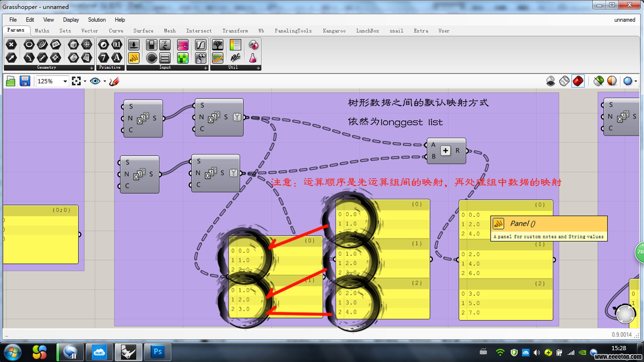The image size is (644, 362).
Task: Open file with green folder icon
Action: point(11,81)
